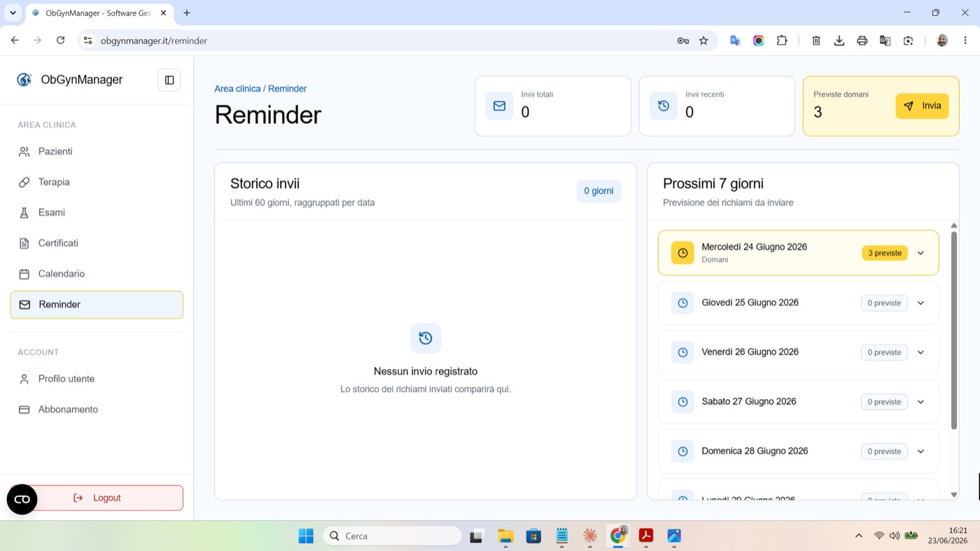Open Terapia in the sidebar

tap(97, 182)
